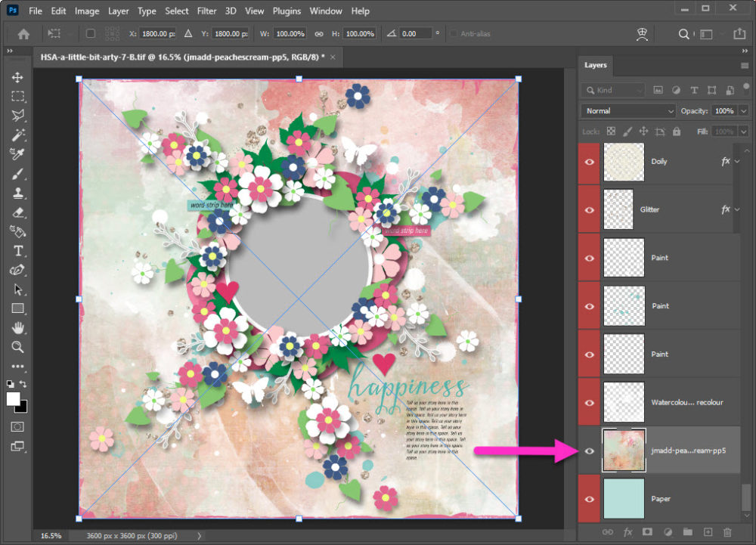Viewport: 756px width, 545px height.
Task: Expand the Doily layer effects
Action: tap(737, 162)
